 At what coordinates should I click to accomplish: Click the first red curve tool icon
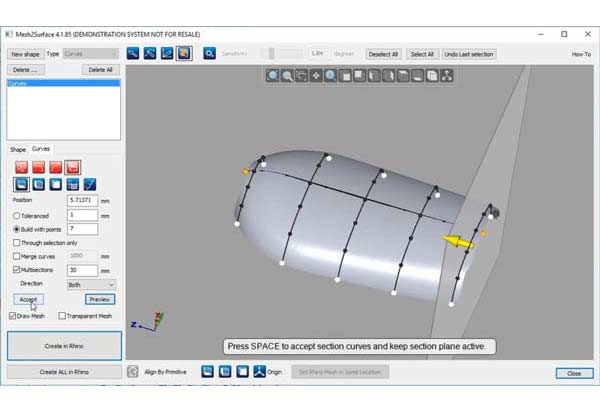click(20, 166)
